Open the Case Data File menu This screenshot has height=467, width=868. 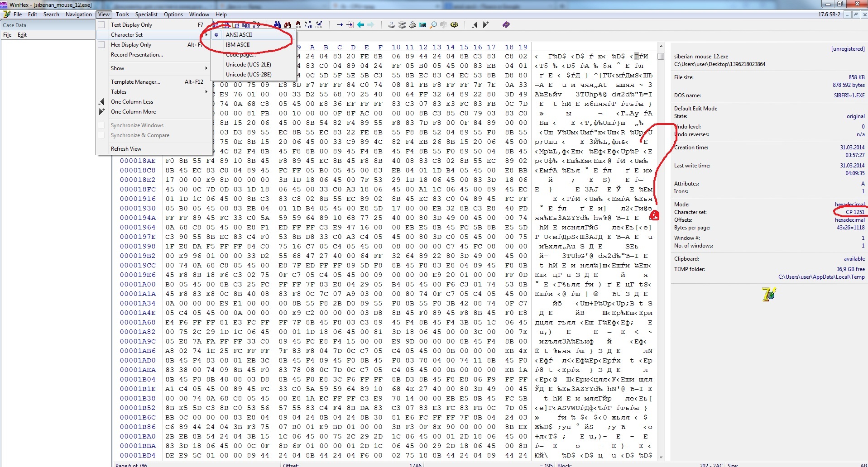click(x=7, y=35)
